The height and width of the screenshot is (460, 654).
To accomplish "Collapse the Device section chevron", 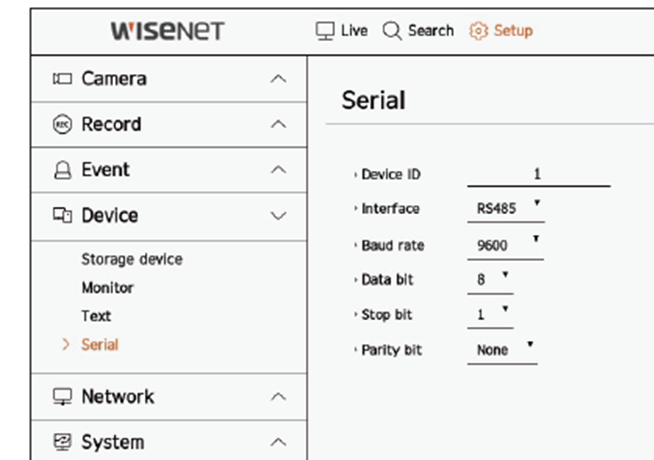I will pos(278,216).
